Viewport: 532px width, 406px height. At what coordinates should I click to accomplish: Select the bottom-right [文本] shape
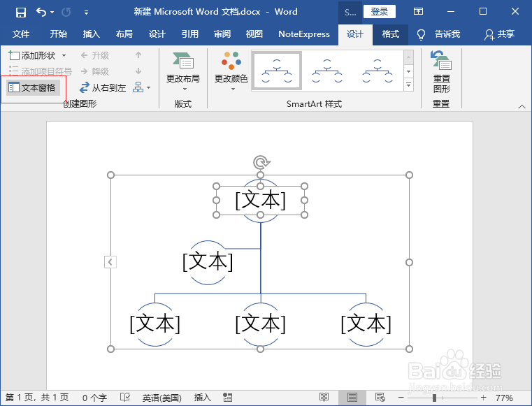(x=366, y=324)
